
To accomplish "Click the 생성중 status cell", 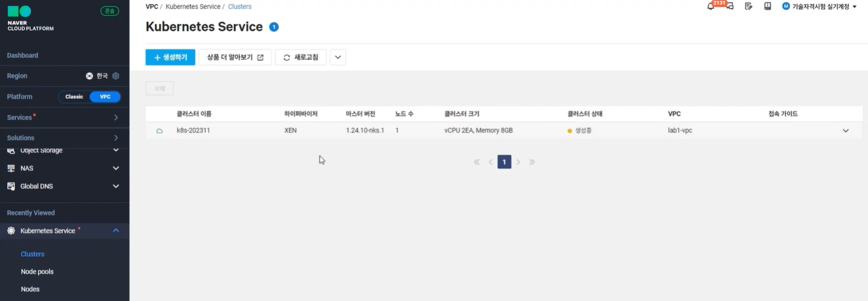I will coord(580,130).
